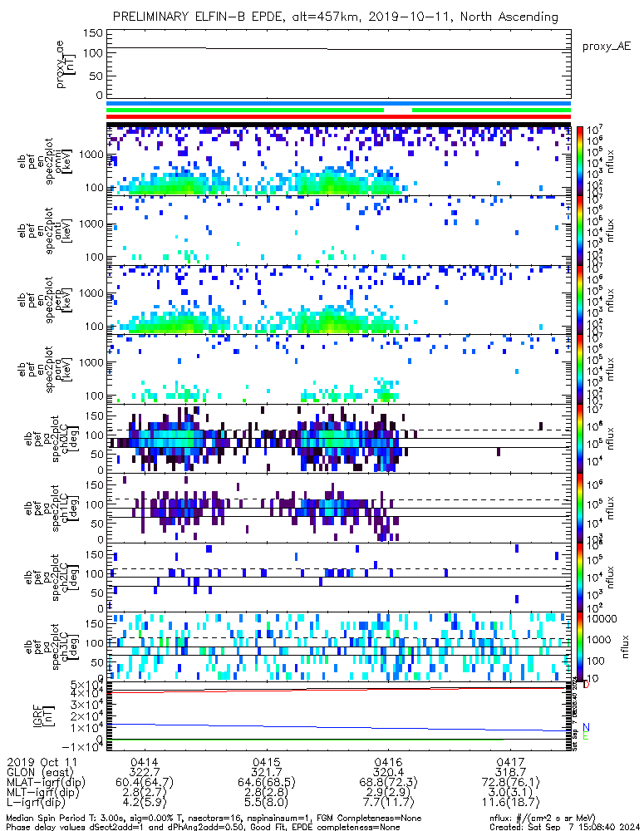Select the 0417 time tick label

point(509,761)
